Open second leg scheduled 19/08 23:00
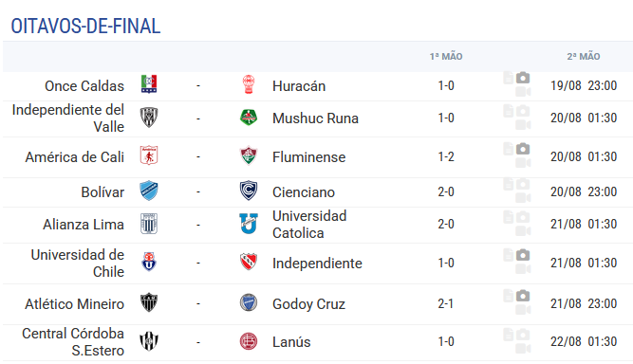The width and height of the screenshot is (633, 364). (584, 85)
